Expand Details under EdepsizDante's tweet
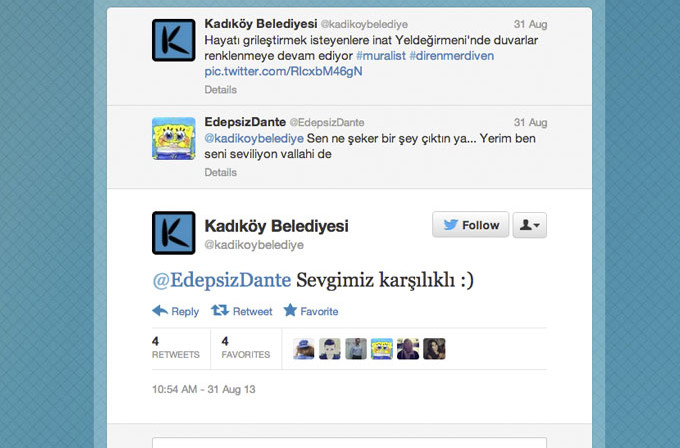680x448 pixels. point(220,173)
